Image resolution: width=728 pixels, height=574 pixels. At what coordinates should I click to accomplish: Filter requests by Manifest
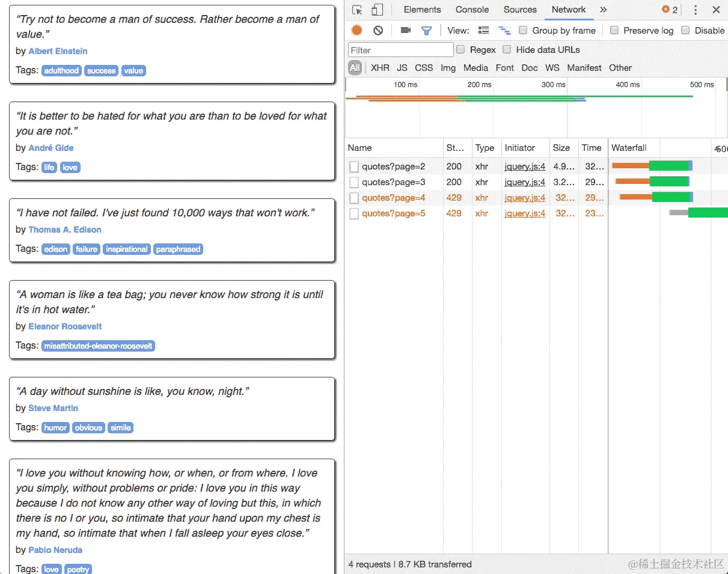pos(584,68)
